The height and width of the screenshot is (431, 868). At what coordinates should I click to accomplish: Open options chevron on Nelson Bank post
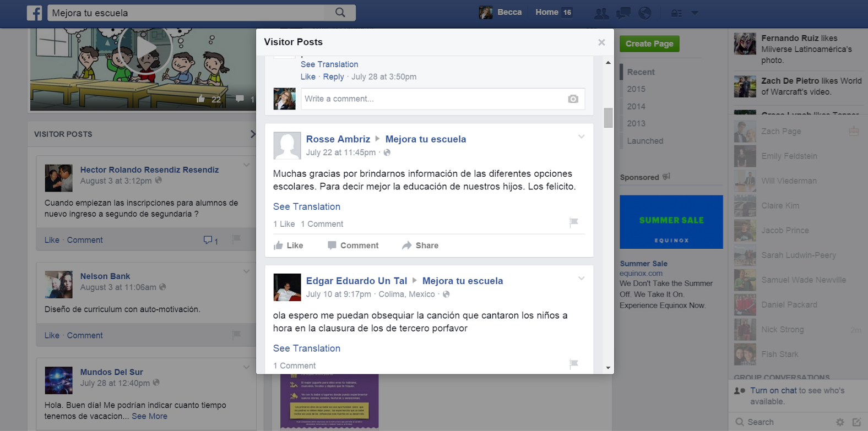pos(246,271)
